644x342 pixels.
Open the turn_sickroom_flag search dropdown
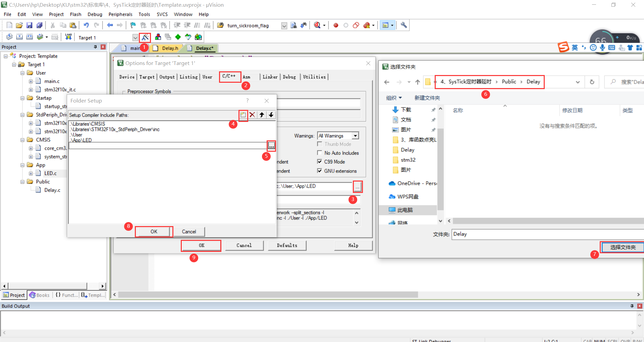(x=284, y=26)
